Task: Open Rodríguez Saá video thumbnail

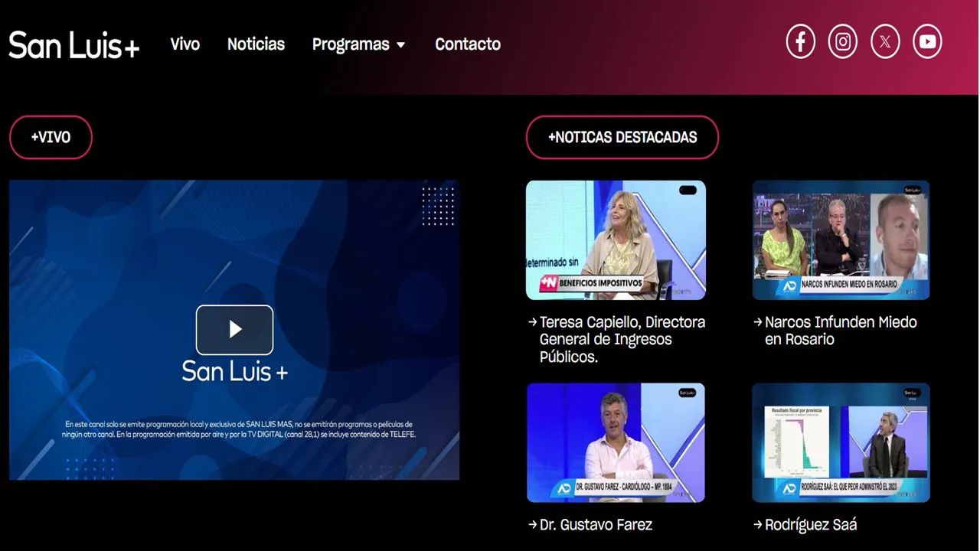Action: click(841, 442)
